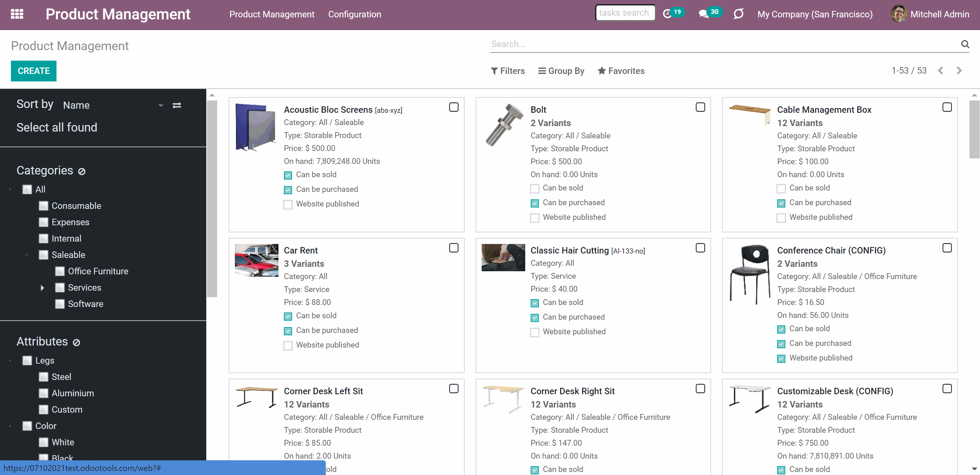Check the Office Furniture category box
This screenshot has height=475, width=980.
coord(60,272)
